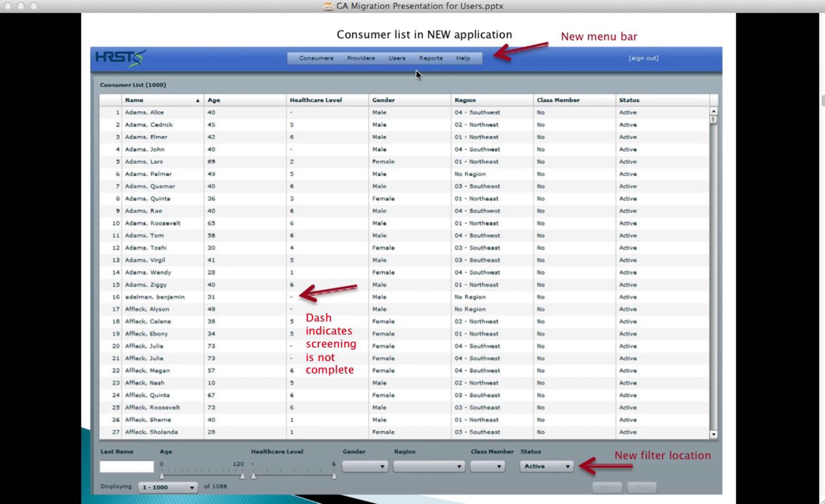
Task: Select the Providers menu item
Action: [x=361, y=58]
